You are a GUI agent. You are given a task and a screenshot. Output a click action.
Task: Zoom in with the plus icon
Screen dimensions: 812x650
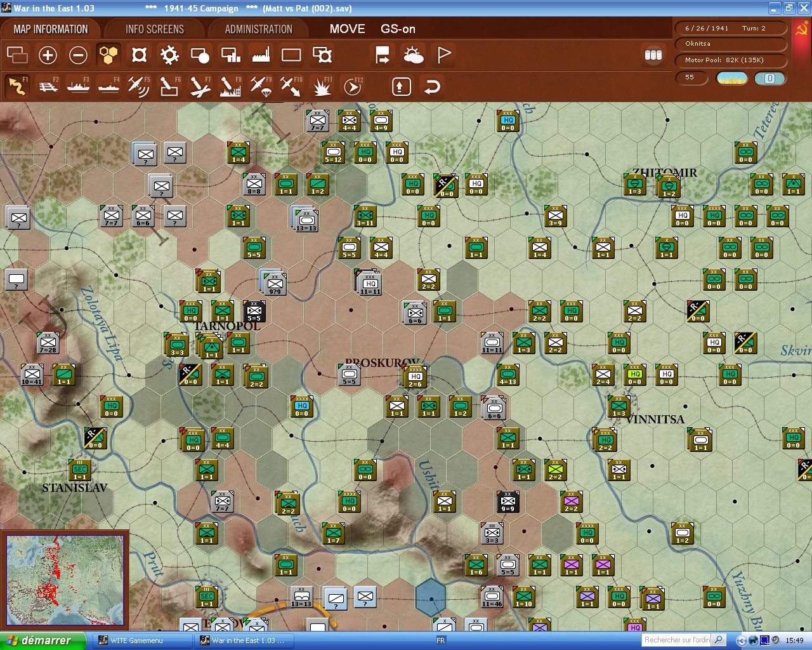(x=48, y=55)
